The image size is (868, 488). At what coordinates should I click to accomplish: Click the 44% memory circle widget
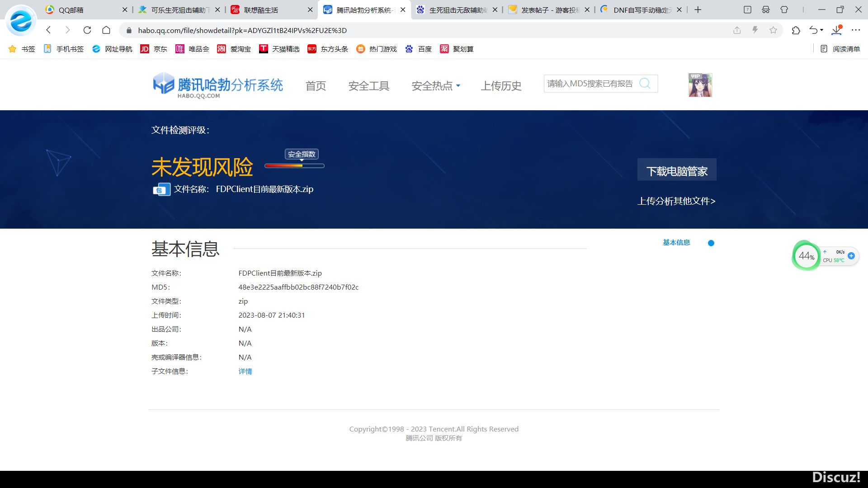(x=806, y=256)
